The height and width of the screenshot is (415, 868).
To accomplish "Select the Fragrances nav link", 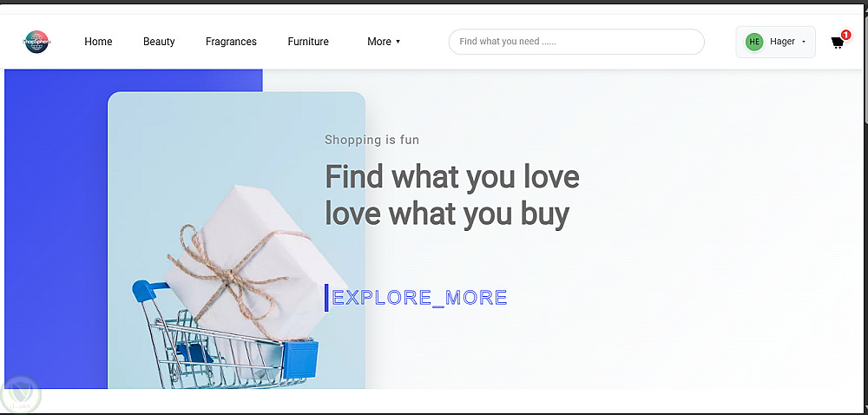I will click(231, 42).
